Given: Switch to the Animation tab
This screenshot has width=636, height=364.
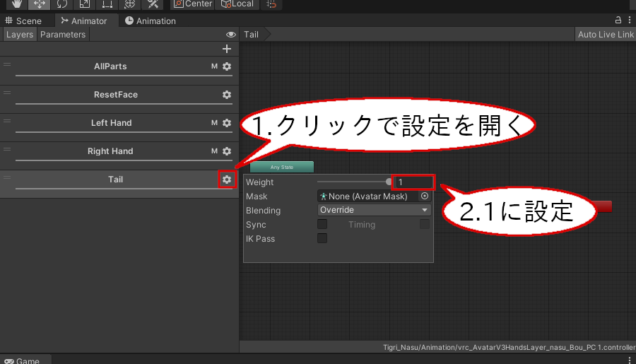Looking at the screenshot, I should 151,20.
